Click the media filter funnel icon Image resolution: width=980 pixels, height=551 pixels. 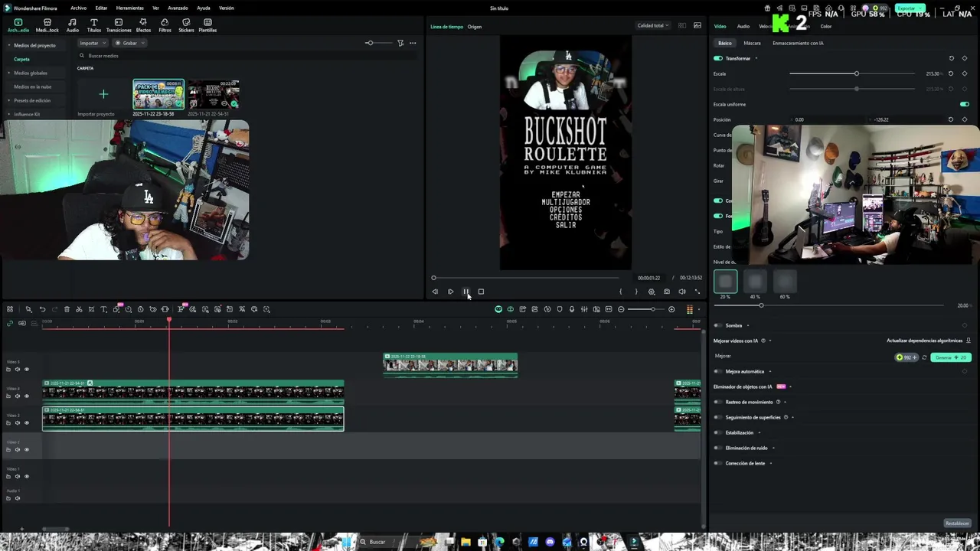[x=400, y=43]
